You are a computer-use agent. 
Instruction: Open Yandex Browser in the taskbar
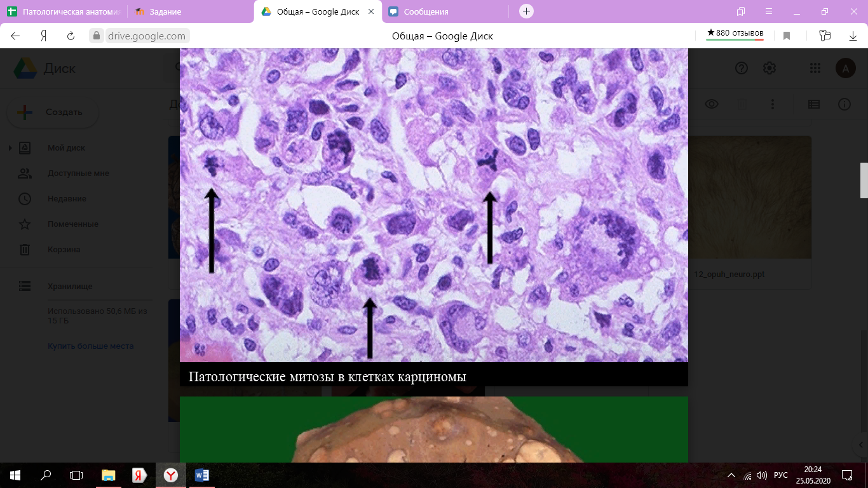pos(170,475)
